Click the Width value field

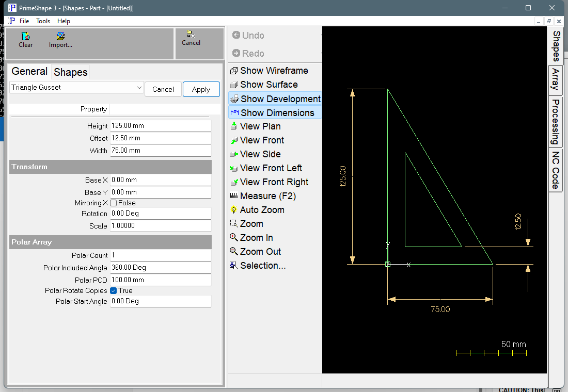point(161,151)
